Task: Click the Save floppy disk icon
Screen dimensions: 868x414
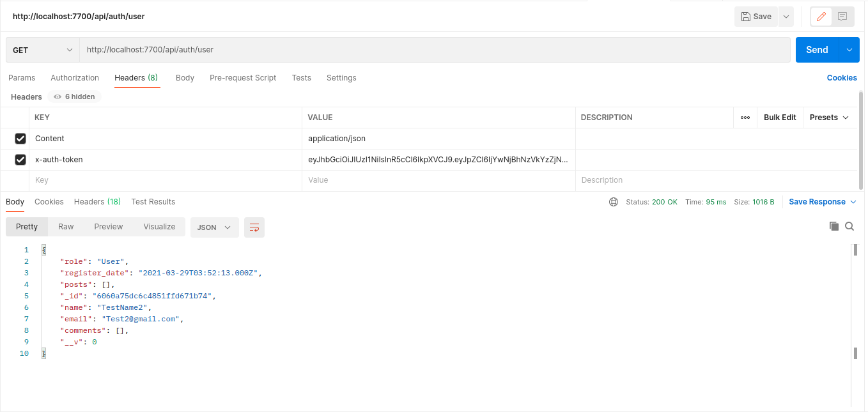Action: tap(745, 17)
